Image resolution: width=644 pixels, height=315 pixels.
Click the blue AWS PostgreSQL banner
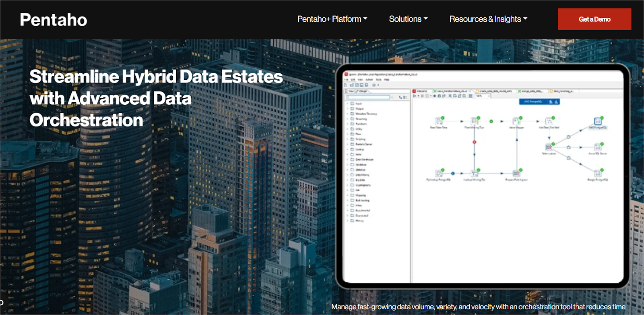[539, 102]
